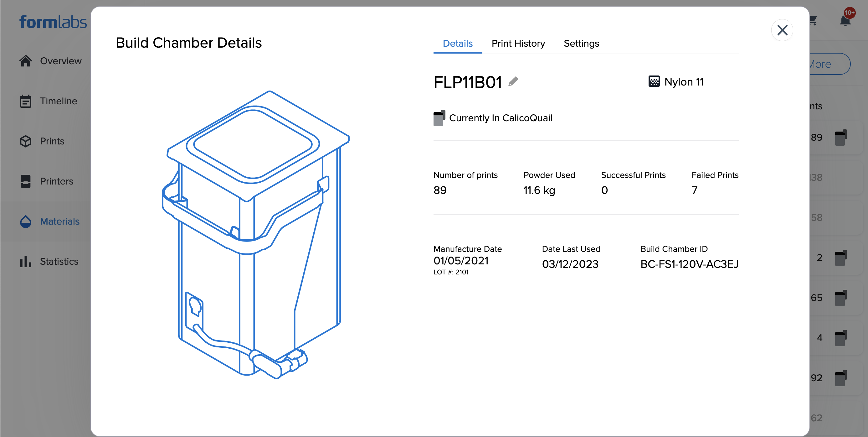868x437 pixels.
Task: Open the Settings tab of the chamber dialog
Action: click(x=581, y=44)
